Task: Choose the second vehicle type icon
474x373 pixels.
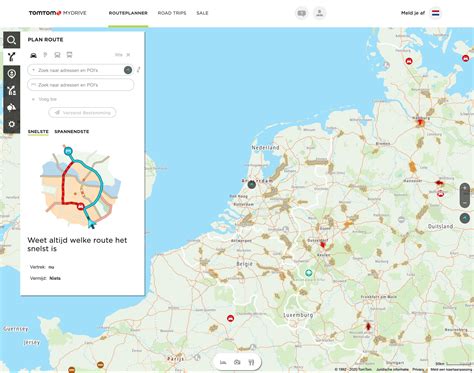Action: pos(45,55)
